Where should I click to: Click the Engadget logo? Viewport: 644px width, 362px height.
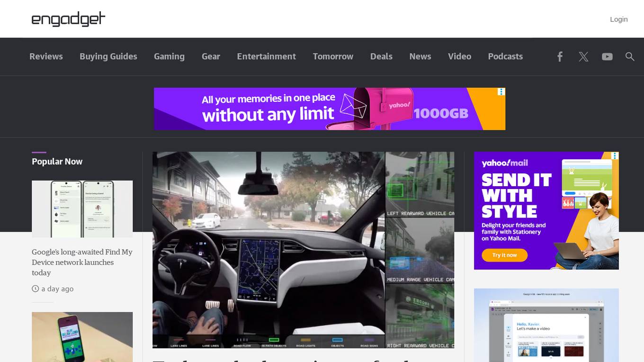[x=68, y=19]
